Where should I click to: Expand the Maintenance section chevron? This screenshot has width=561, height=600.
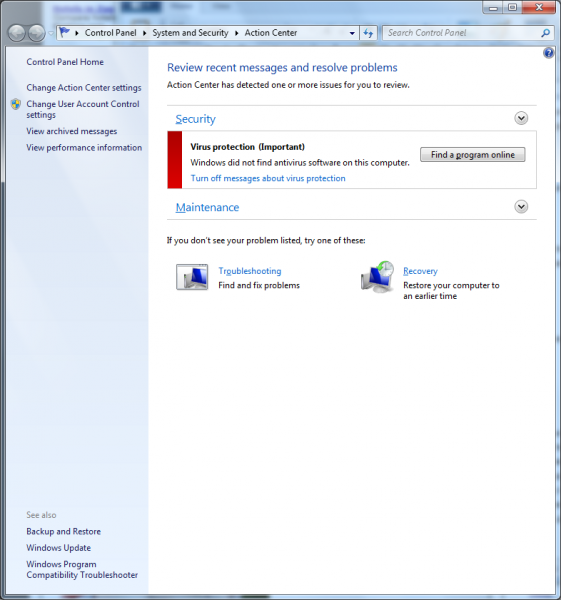(521, 207)
